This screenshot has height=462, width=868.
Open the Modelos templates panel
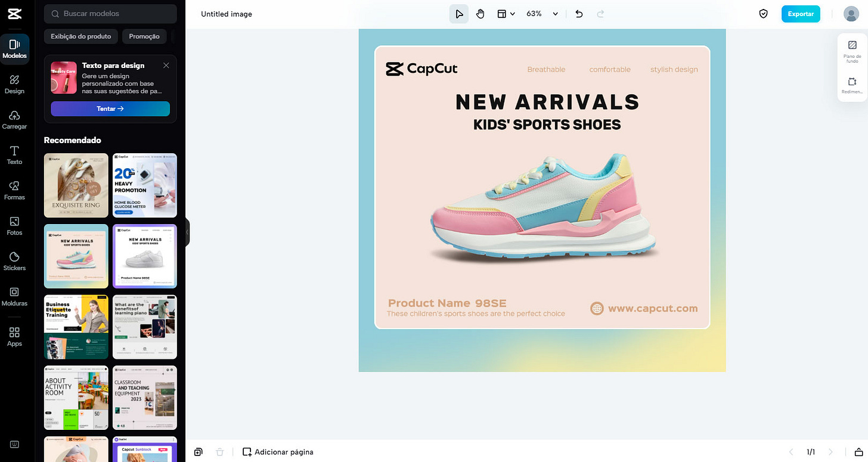pos(14,49)
